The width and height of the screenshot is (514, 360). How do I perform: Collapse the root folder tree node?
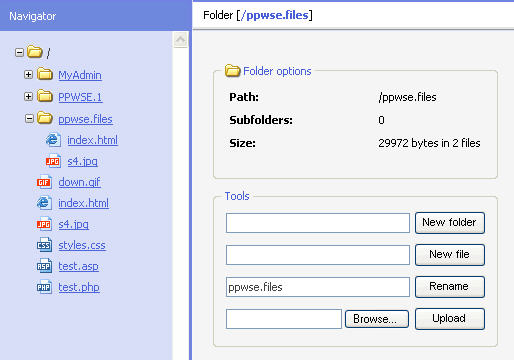point(19,52)
